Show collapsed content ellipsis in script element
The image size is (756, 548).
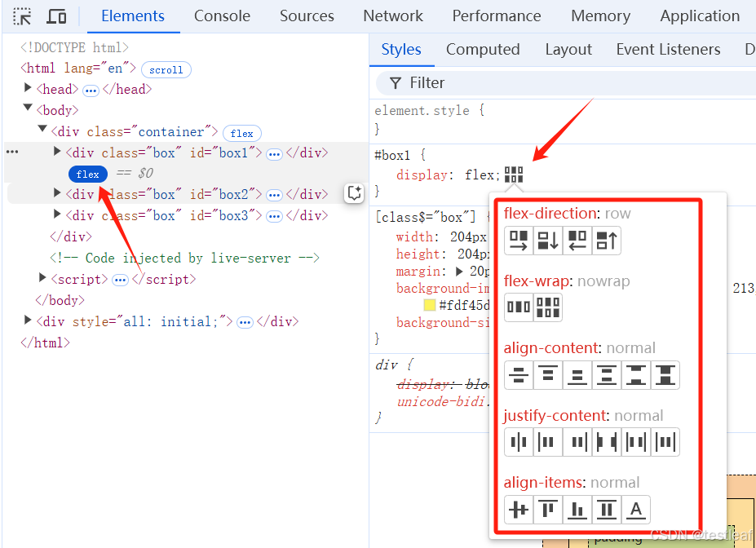coord(120,281)
